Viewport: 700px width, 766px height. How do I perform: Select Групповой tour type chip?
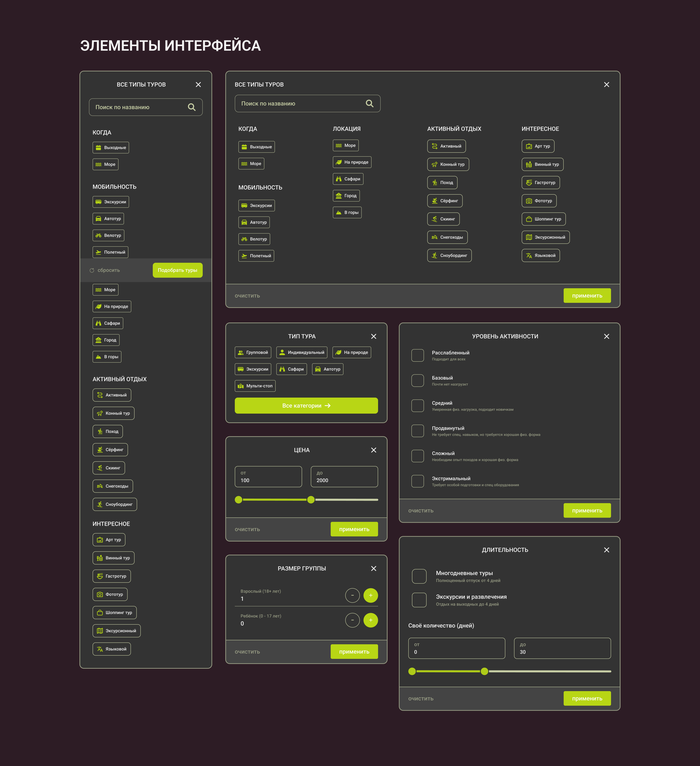coord(253,352)
